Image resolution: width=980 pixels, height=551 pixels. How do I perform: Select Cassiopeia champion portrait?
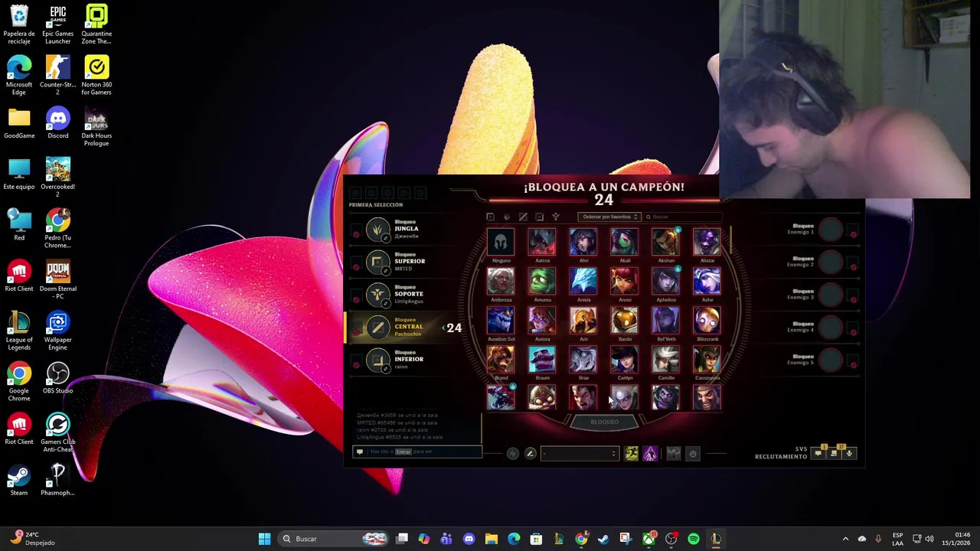tap(707, 360)
